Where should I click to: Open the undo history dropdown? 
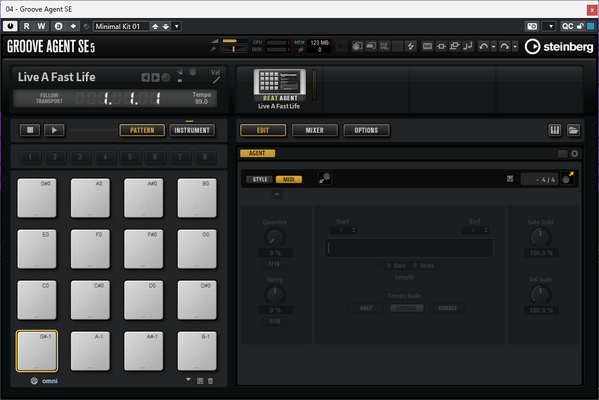pos(494,46)
